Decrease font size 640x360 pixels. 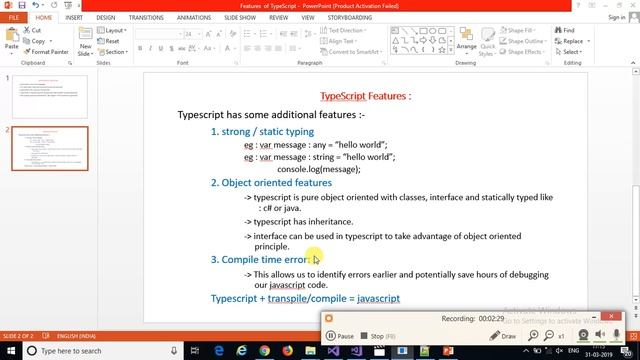click(x=219, y=34)
